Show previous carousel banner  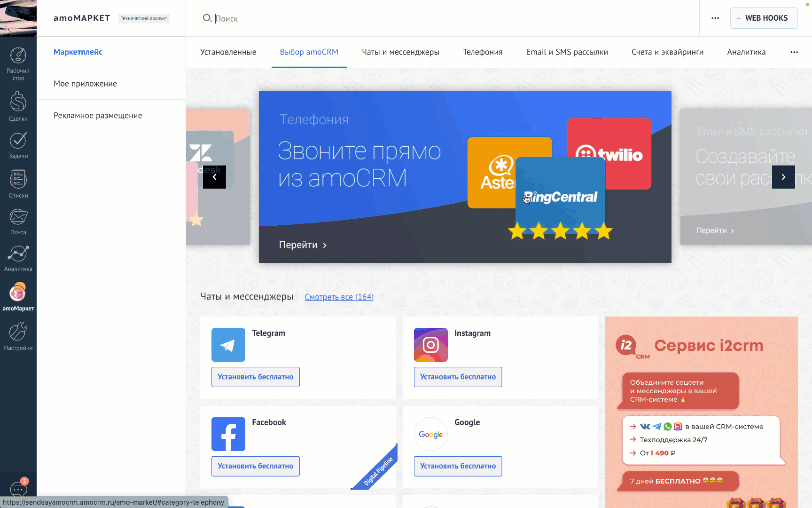[214, 177]
